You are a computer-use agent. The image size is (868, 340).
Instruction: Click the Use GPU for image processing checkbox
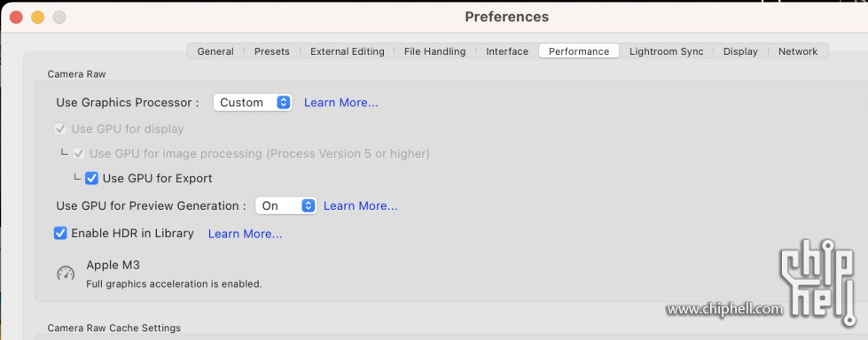(79, 153)
